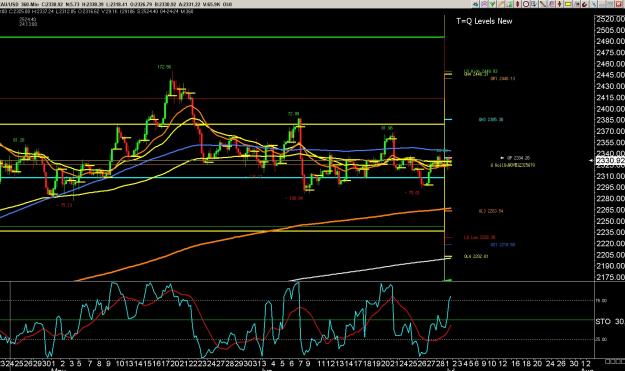
Task: Click the green down-arrow toolbar icon
Action: pos(492,4)
